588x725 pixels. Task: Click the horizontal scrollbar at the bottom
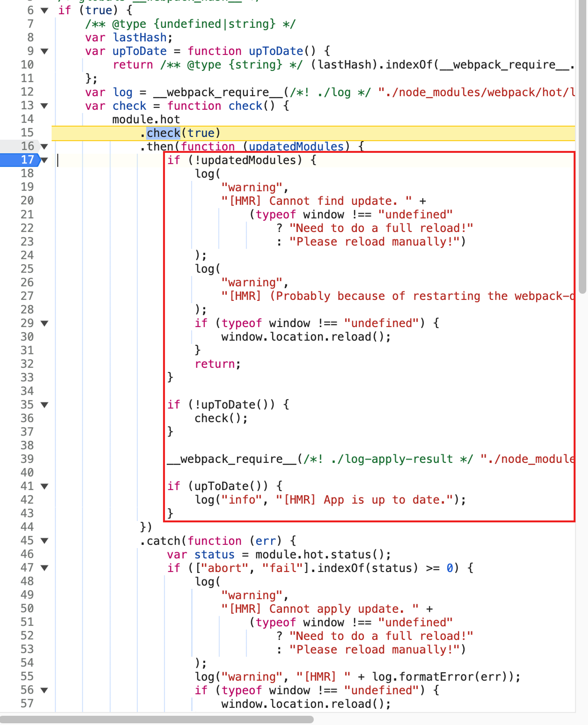156,719
